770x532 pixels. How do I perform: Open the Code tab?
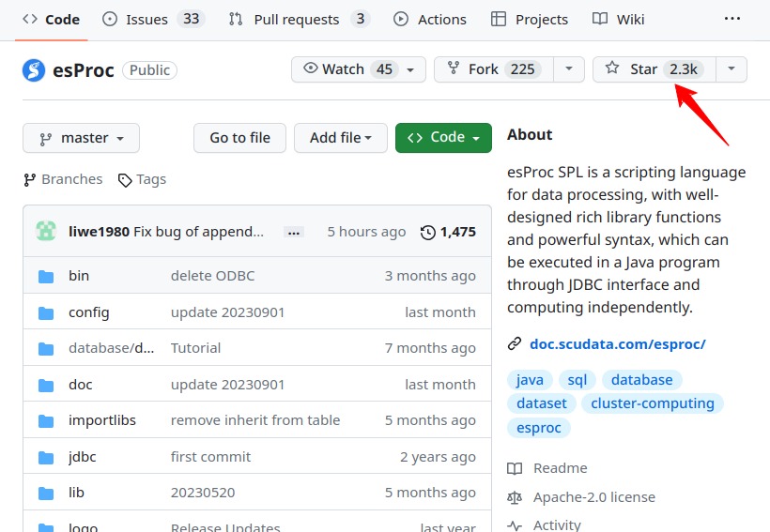(x=51, y=20)
